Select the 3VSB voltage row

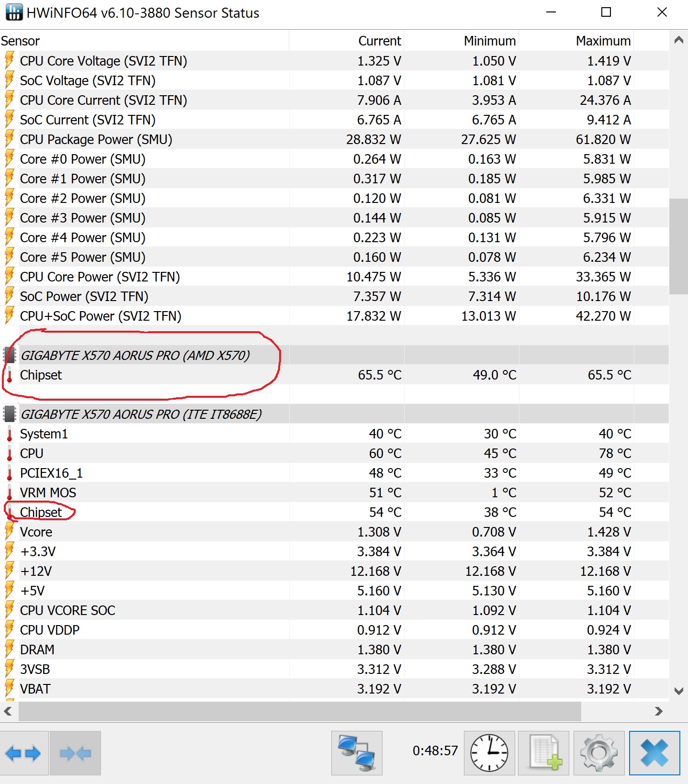click(x=334, y=669)
